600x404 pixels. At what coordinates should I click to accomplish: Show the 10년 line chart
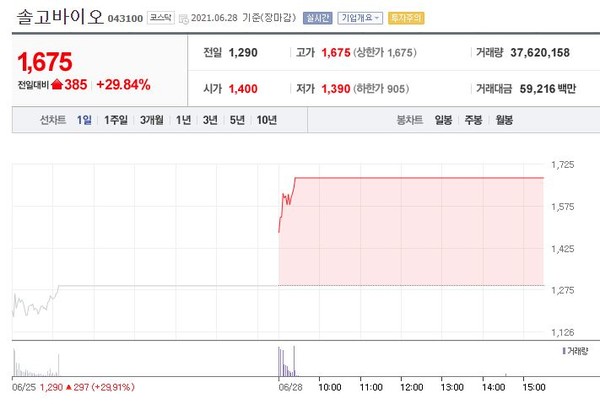(x=266, y=120)
